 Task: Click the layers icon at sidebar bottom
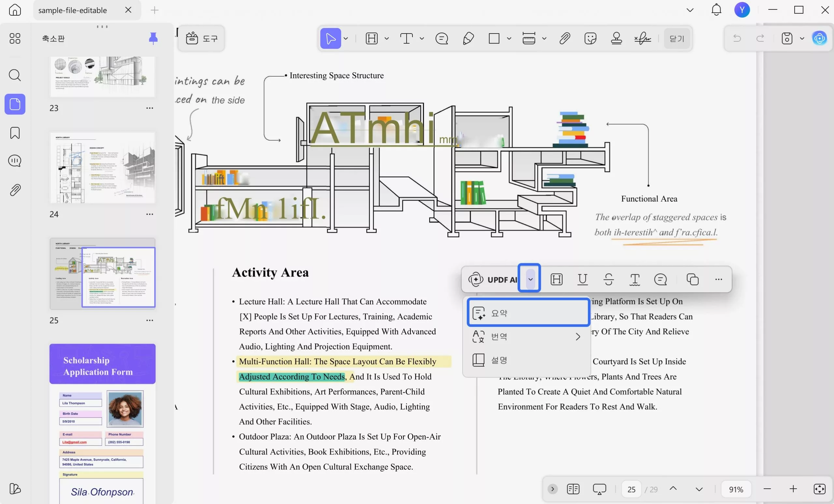[15, 488]
